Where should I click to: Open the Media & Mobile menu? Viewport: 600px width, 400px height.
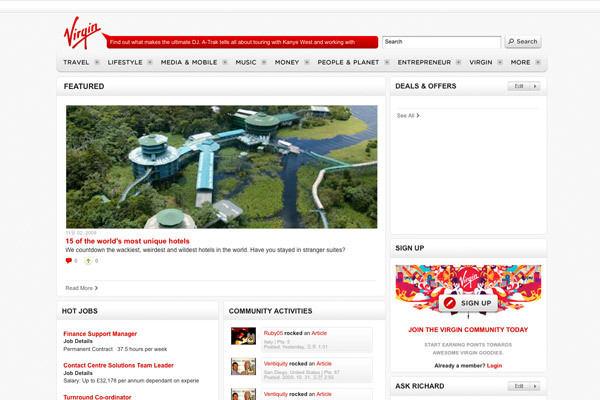coord(189,62)
